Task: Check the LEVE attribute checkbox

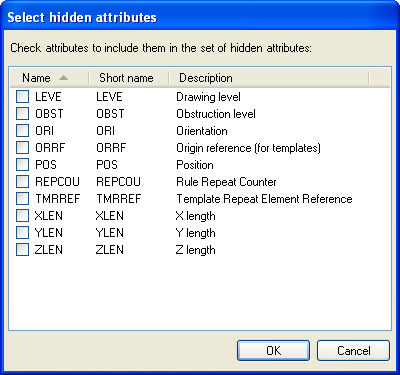Action: (22, 97)
